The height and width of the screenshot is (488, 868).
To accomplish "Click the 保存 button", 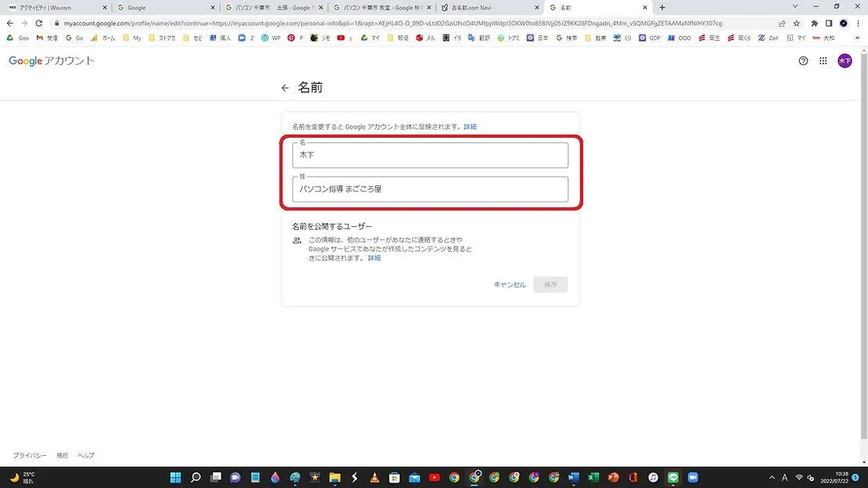I will [x=551, y=285].
